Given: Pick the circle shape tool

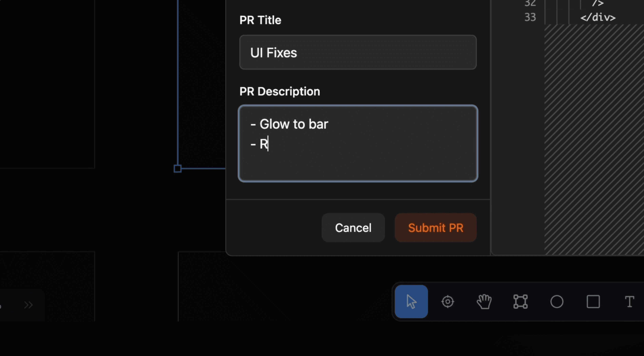Looking at the screenshot, I should point(557,301).
